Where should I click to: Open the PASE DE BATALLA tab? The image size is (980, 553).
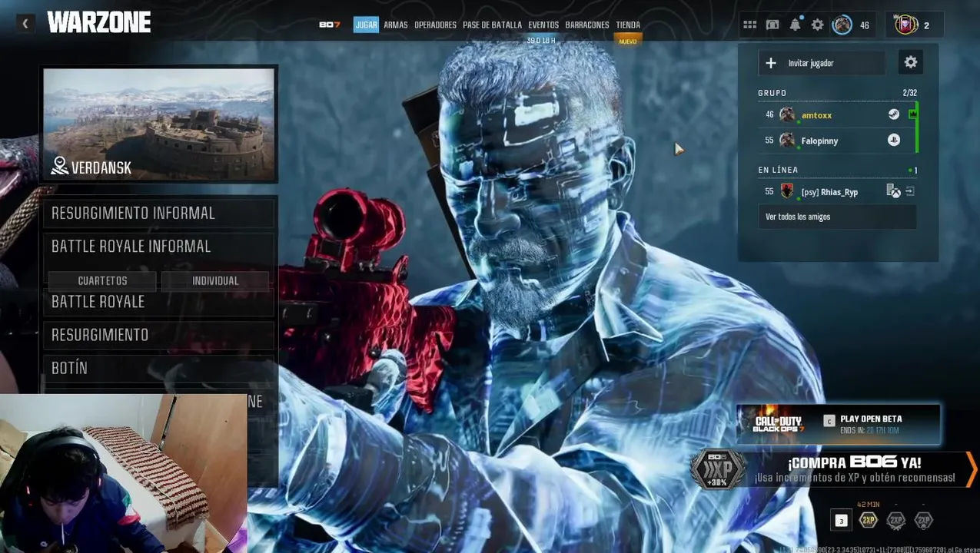[492, 25]
